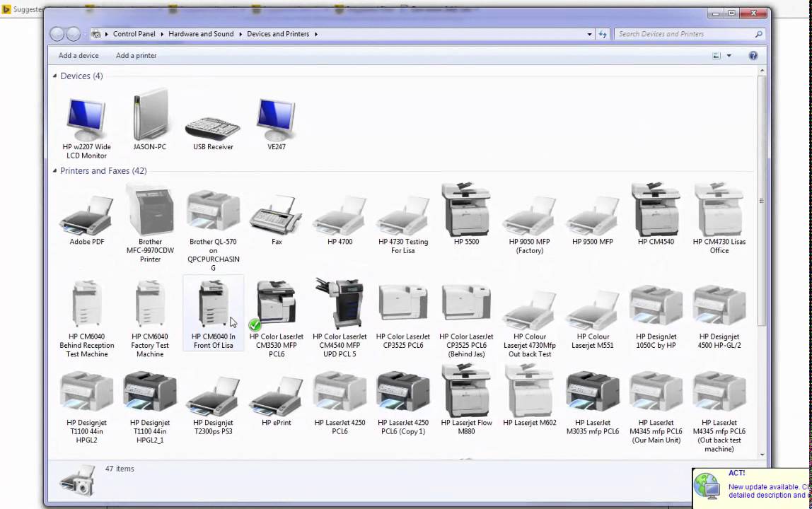
Task: Click the ACT! new update notification popup
Action: tap(752, 487)
